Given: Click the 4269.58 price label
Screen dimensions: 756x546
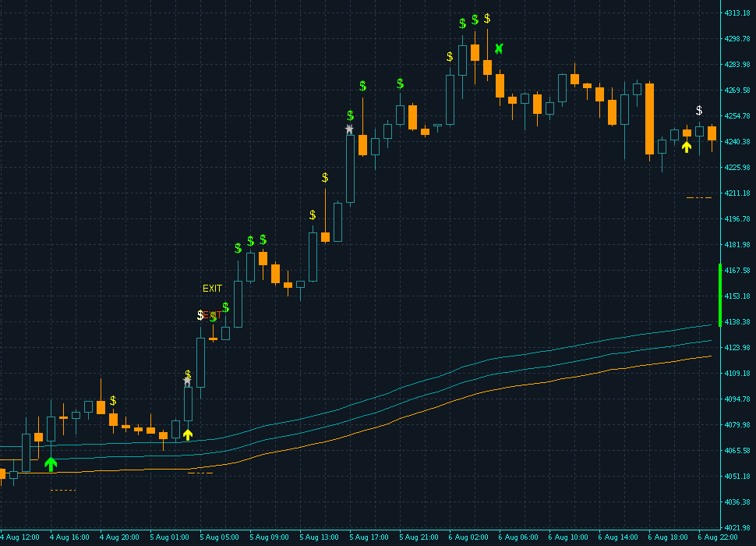Looking at the screenshot, I should (737, 90).
